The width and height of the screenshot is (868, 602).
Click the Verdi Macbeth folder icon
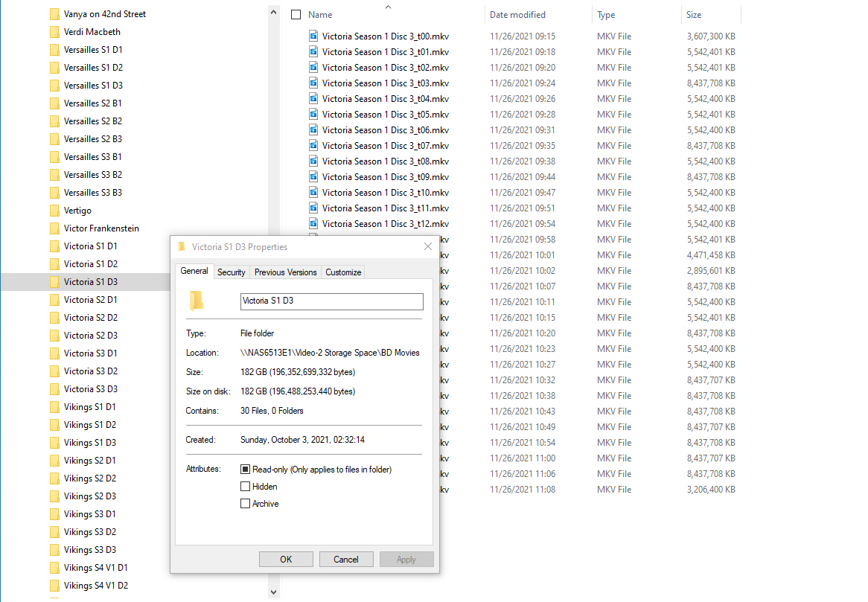click(54, 32)
